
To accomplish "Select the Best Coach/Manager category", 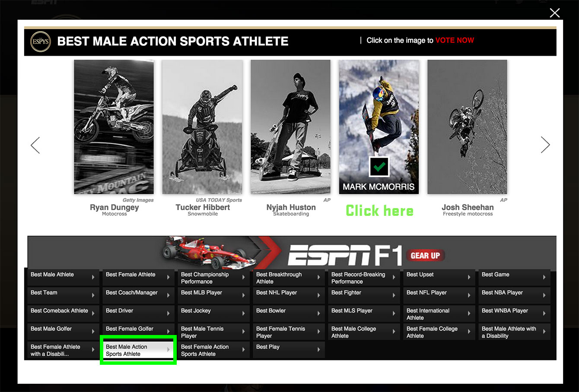I will click(138, 295).
